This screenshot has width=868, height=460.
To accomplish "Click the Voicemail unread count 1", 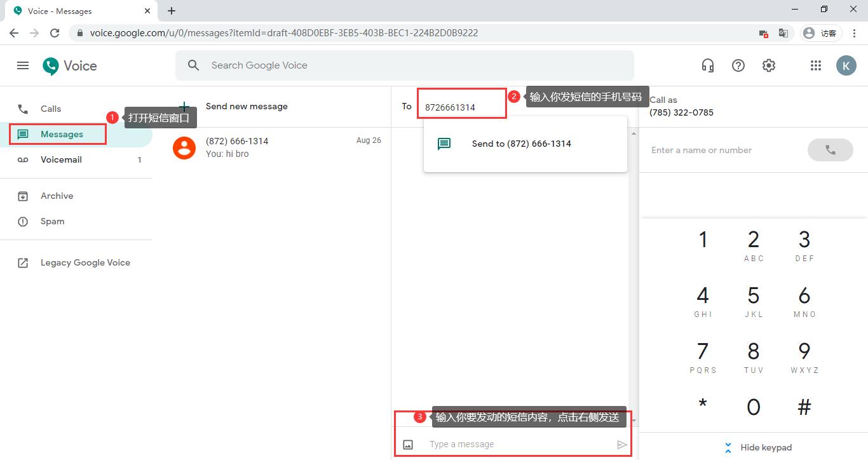I will (x=140, y=160).
